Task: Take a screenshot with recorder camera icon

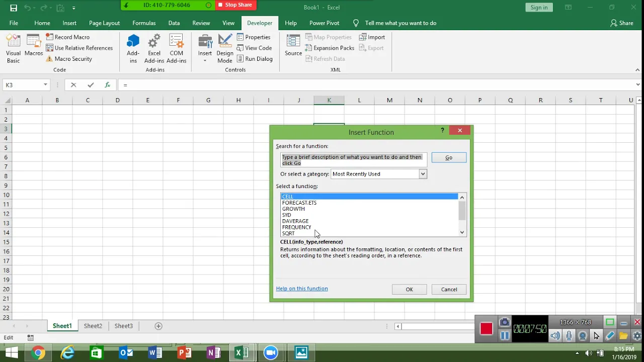Action: [x=505, y=322]
